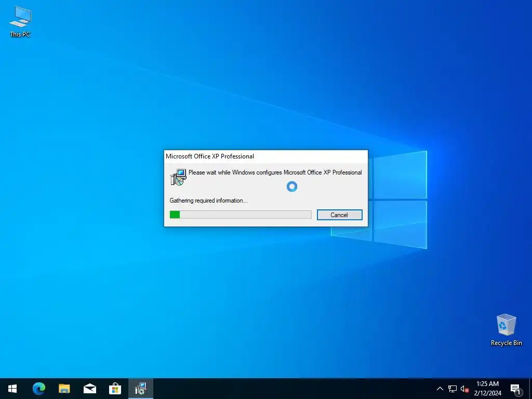Open the Windows Start menu
This screenshot has width=532, height=399.
click(12, 389)
